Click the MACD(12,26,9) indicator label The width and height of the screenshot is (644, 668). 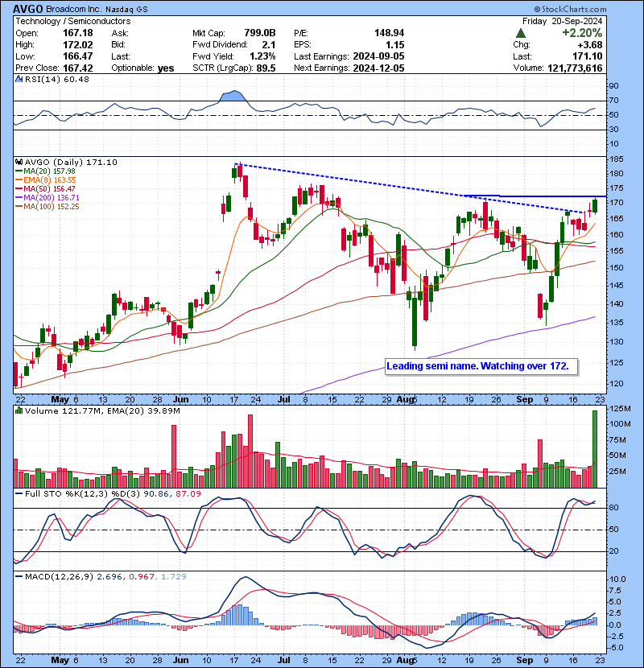tap(59, 577)
